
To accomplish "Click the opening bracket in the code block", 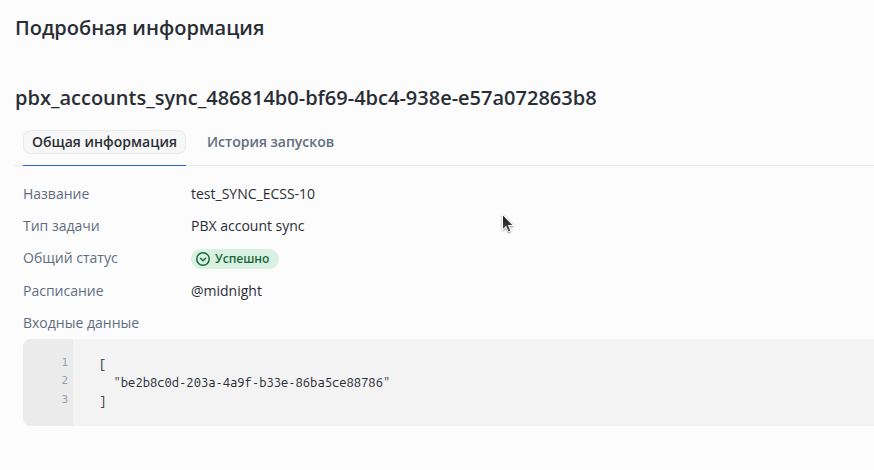I will pos(103,365).
